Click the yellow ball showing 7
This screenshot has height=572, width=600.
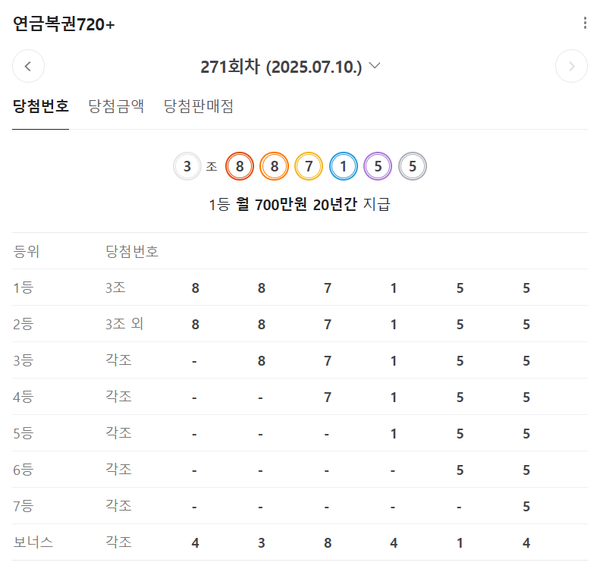(x=308, y=166)
